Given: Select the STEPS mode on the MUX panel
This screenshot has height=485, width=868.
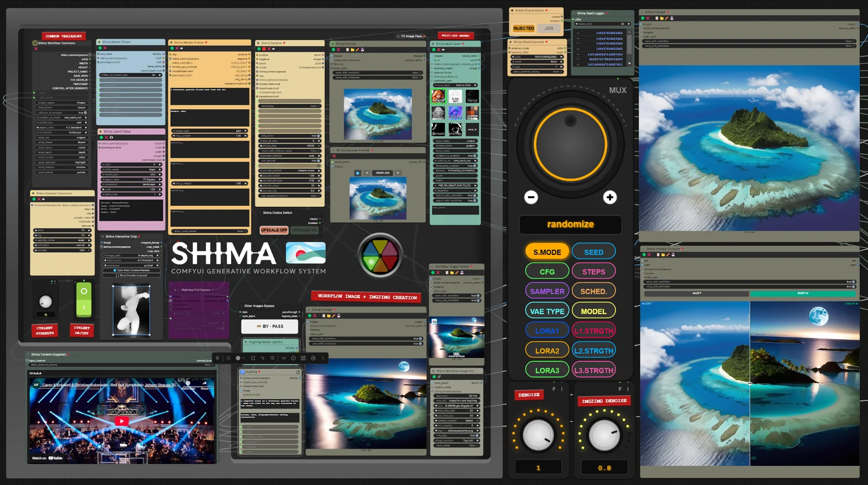Looking at the screenshot, I should click(594, 272).
